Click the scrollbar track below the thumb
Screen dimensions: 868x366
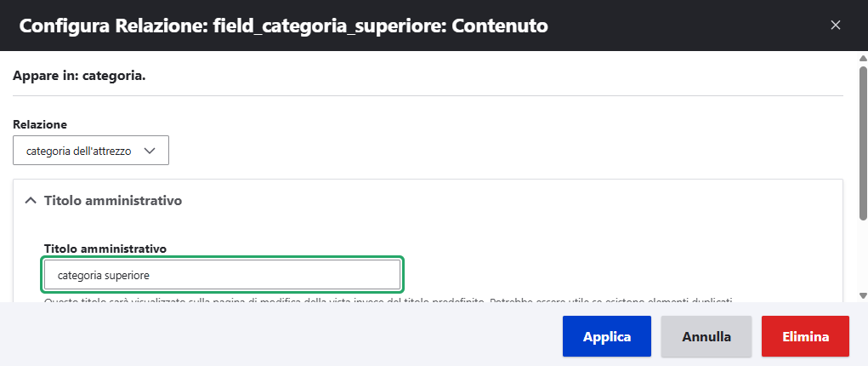tap(863, 255)
